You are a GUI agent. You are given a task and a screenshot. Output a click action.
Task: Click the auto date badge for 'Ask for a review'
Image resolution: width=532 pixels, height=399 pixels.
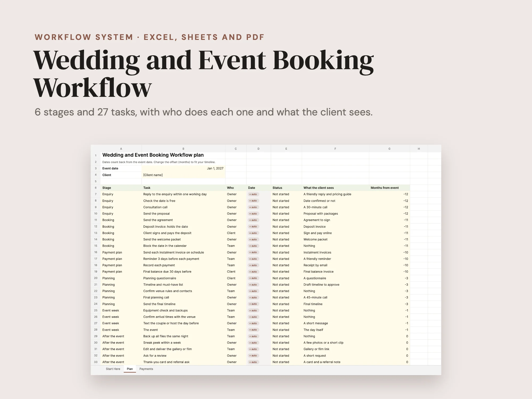pyautogui.click(x=253, y=356)
